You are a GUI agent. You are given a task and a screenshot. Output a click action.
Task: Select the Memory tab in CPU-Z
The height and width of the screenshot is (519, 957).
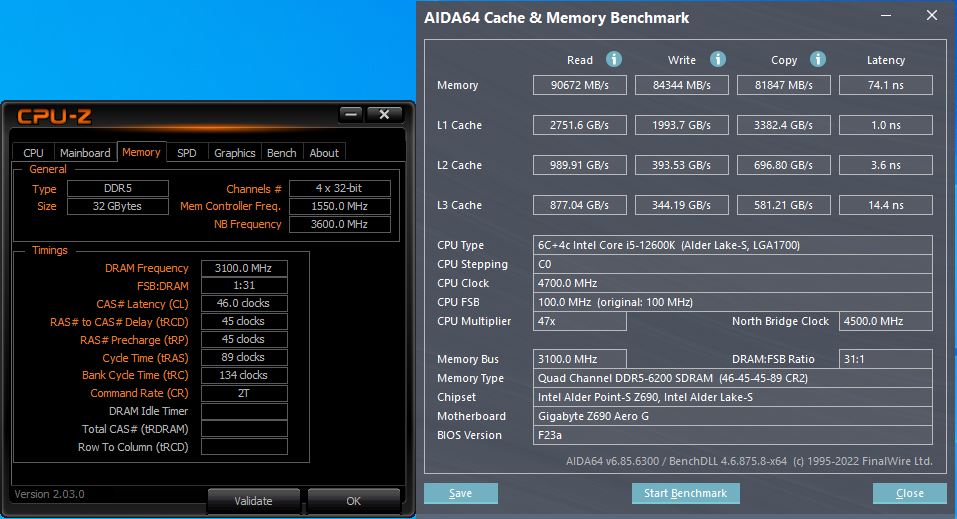click(141, 152)
